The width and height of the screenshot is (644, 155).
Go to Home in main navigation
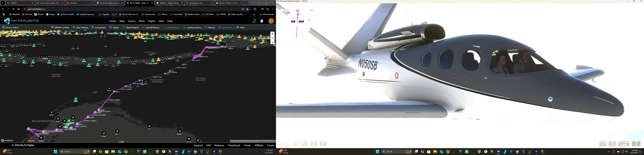[x=113, y=21]
